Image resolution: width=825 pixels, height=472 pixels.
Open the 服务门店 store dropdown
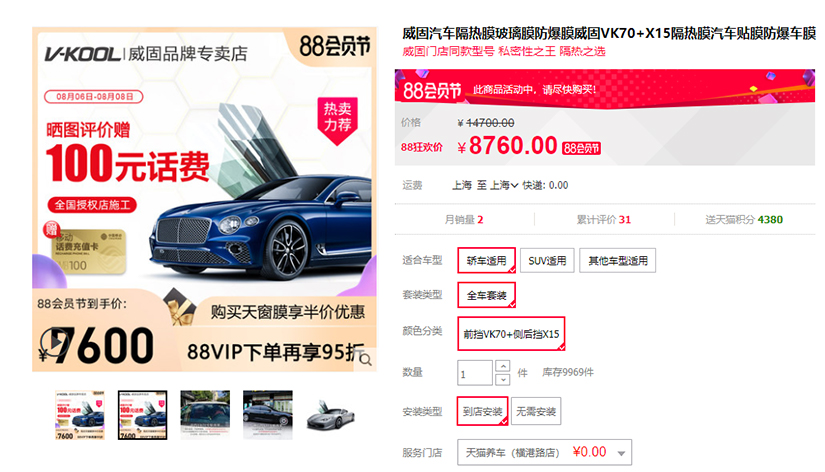click(545, 453)
